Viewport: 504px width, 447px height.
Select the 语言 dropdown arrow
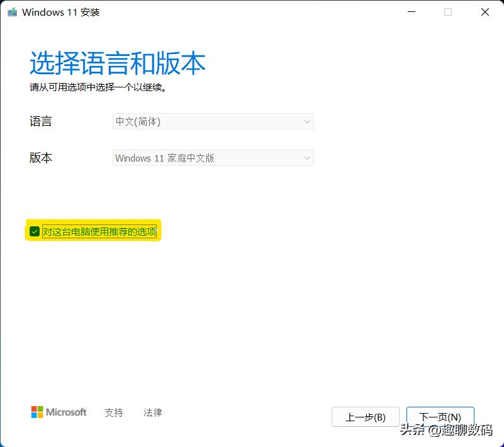pos(307,121)
